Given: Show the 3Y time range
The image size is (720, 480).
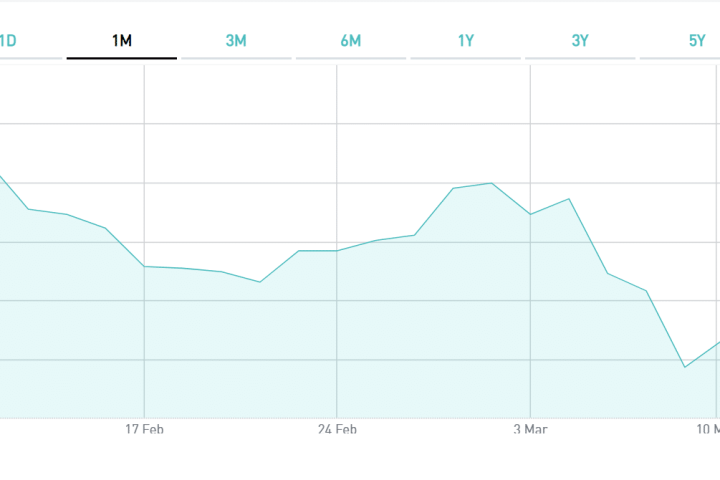Looking at the screenshot, I should 580,41.
